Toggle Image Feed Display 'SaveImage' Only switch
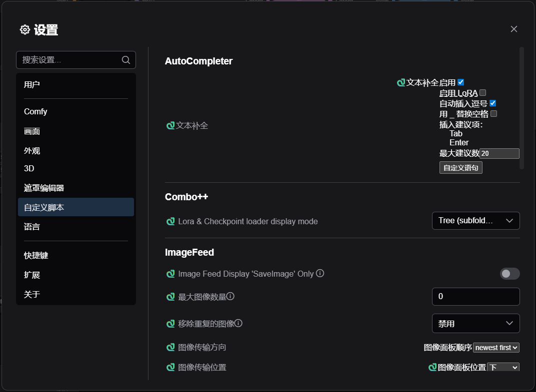This screenshot has width=536, height=392. [509, 274]
